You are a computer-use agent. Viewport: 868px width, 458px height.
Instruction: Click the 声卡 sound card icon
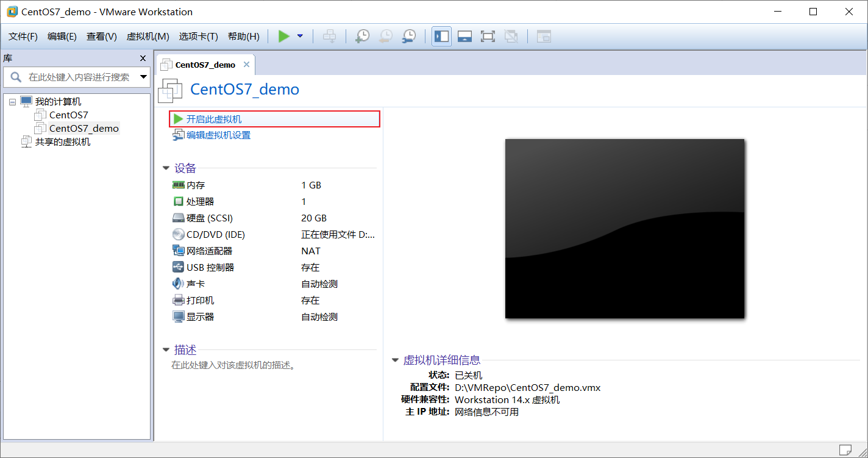point(179,284)
